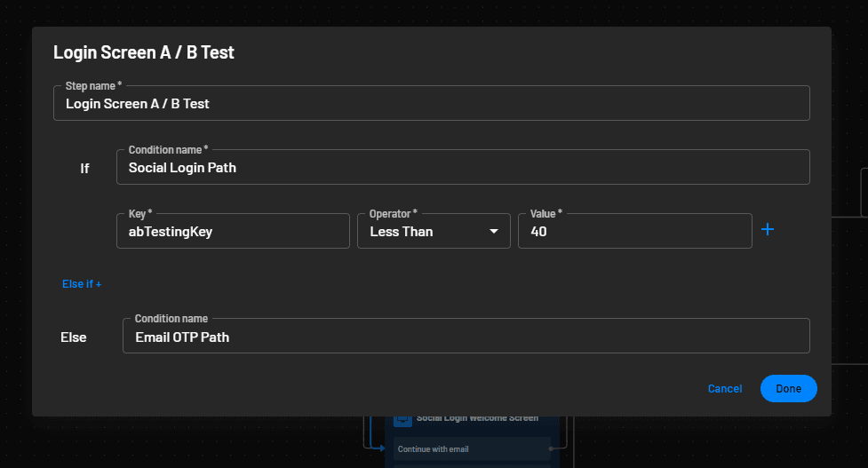Cancel the A/B test dialog
Viewport: 868px width, 468px height.
click(x=724, y=389)
